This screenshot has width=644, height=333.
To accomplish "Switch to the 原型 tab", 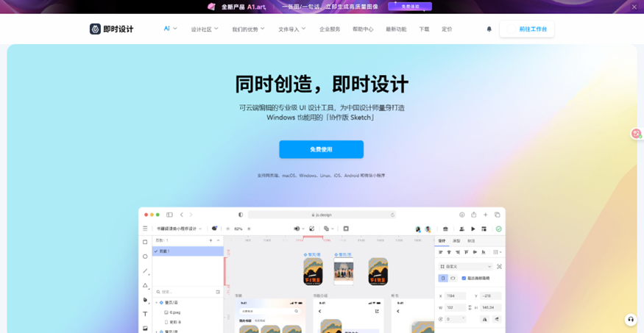I will (x=456, y=240).
